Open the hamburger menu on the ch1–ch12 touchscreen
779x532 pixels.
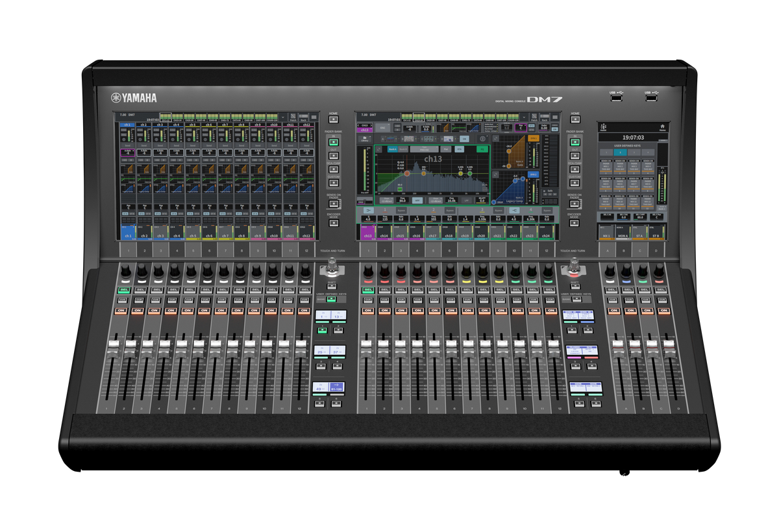314,117
